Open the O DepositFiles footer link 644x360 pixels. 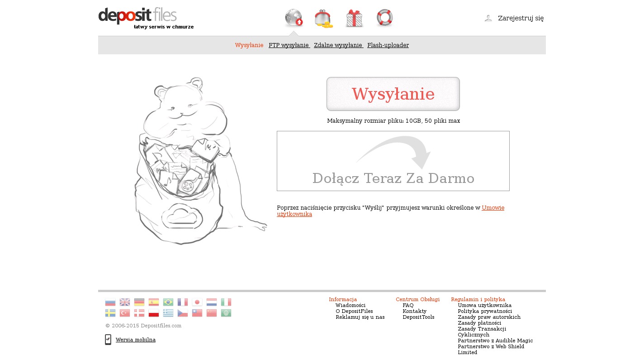tap(354, 311)
